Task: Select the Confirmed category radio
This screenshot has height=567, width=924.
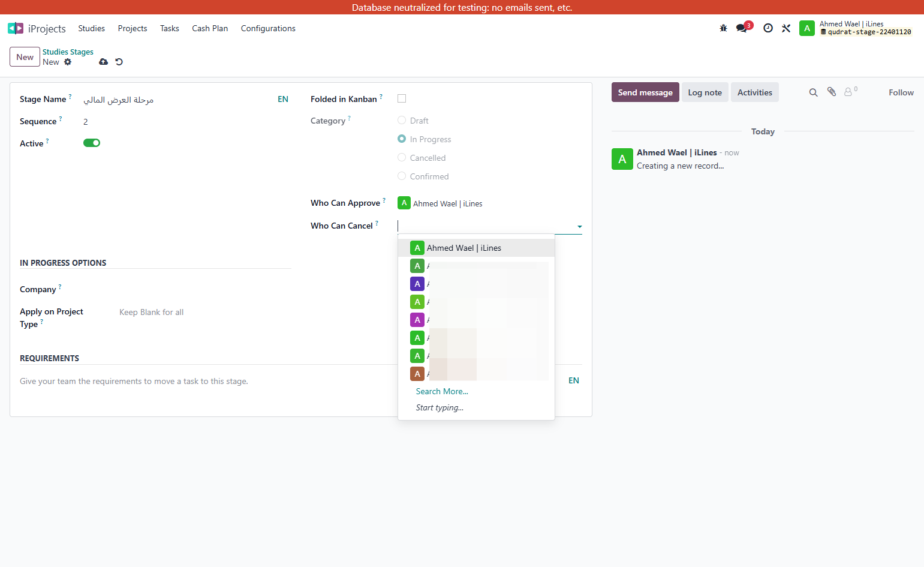Action: click(x=402, y=176)
